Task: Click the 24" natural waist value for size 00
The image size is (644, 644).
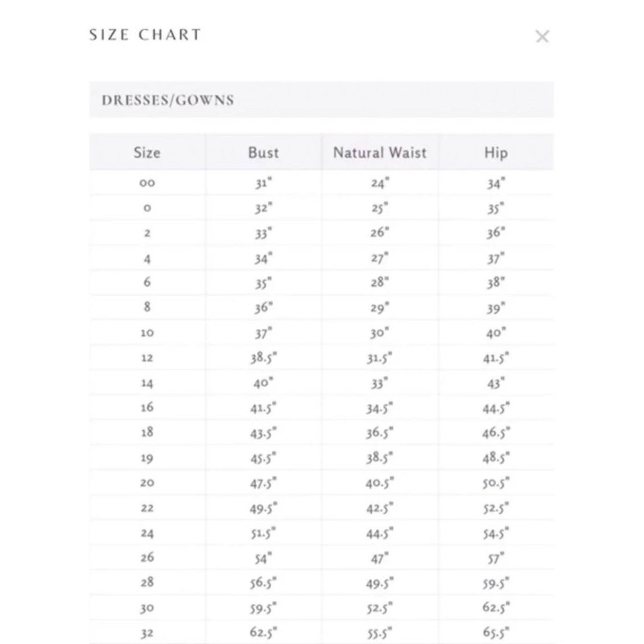Action: point(380,183)
